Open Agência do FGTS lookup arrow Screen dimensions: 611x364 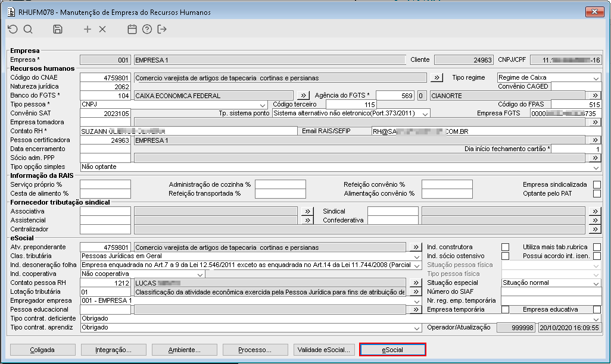(595, 95)
